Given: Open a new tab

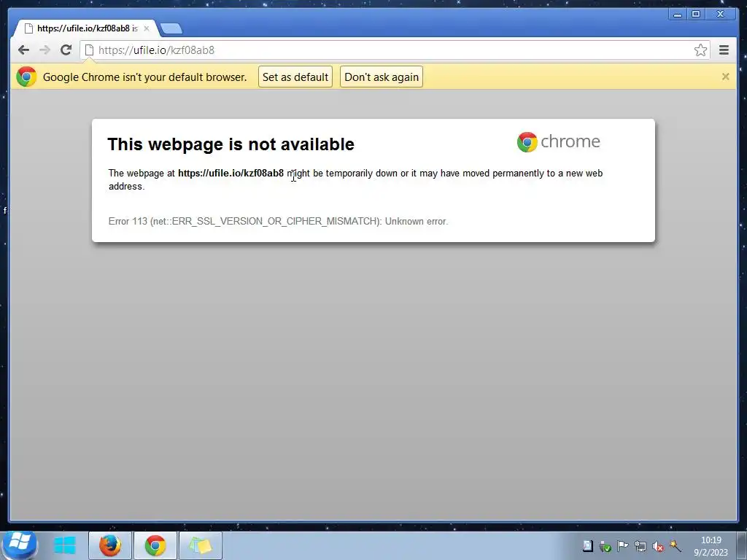Looking at the screenshot, I should click(171, 29).
